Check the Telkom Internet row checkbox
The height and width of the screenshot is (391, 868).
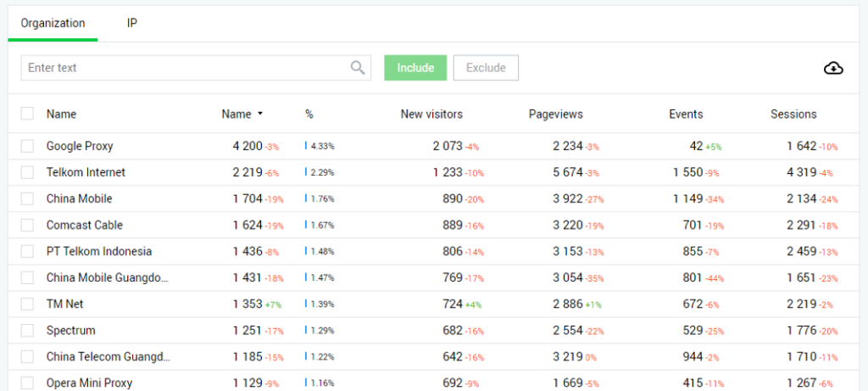coord(27,172)
